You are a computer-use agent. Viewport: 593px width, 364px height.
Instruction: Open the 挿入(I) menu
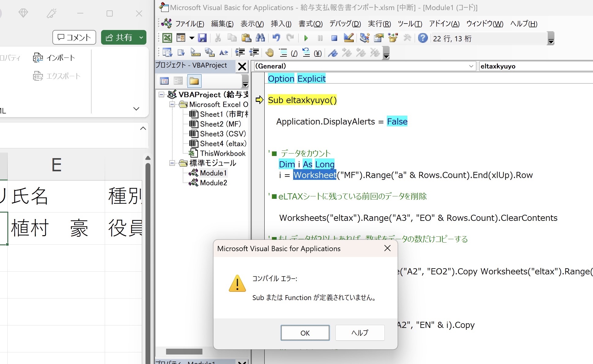tap(281, 24)
